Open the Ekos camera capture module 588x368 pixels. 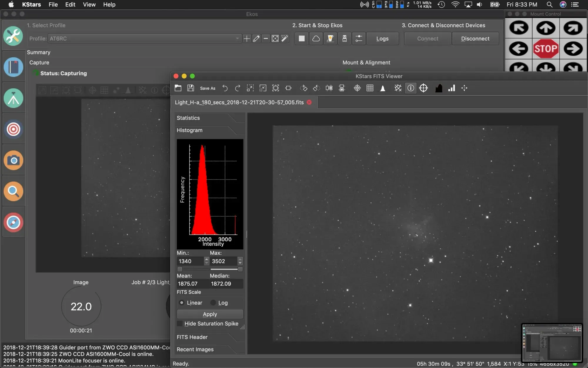point(13,160)
